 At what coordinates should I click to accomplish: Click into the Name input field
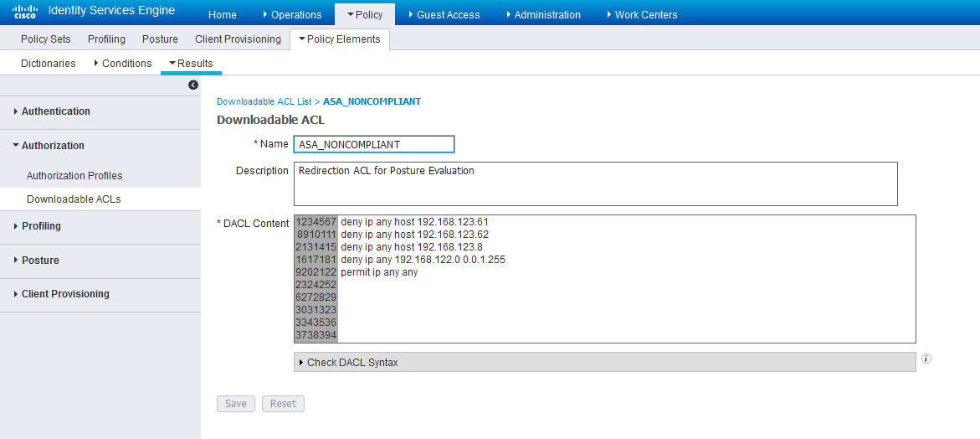coord(374,144)
